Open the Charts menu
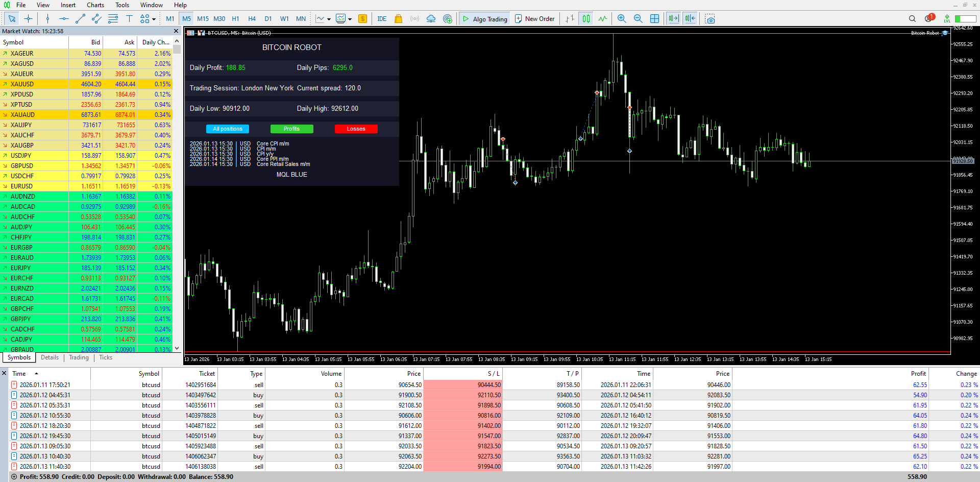 [95, 5]
